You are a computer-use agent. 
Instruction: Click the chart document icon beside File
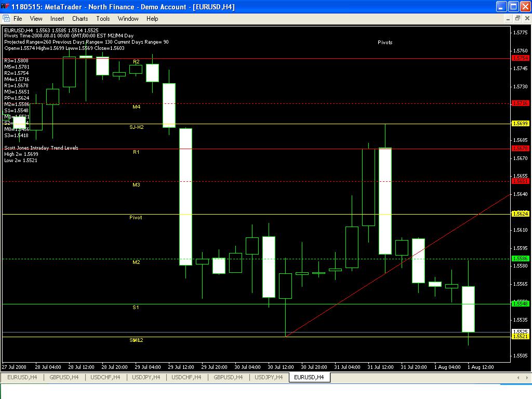(x=6, y=18)
